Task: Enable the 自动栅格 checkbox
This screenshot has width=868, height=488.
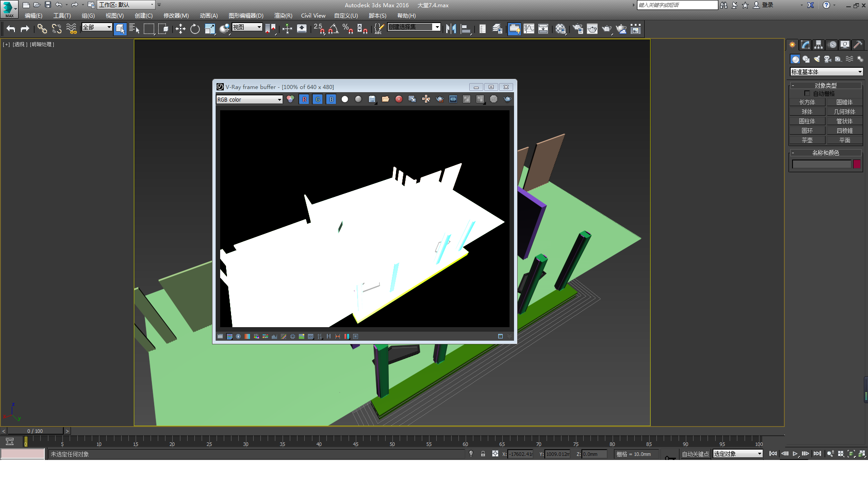Action: [807, 94]
